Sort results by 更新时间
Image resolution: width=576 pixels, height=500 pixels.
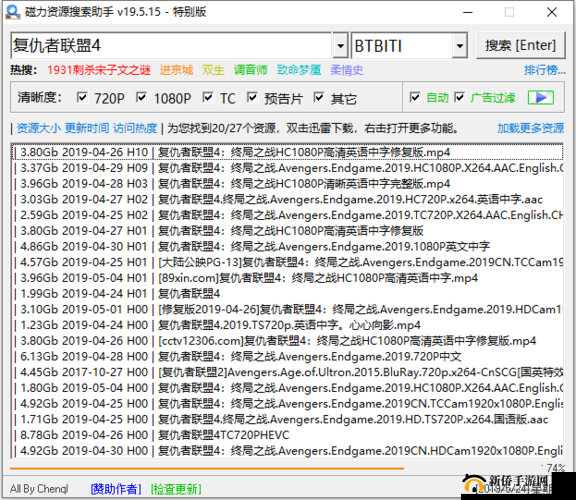pos(87,128)
